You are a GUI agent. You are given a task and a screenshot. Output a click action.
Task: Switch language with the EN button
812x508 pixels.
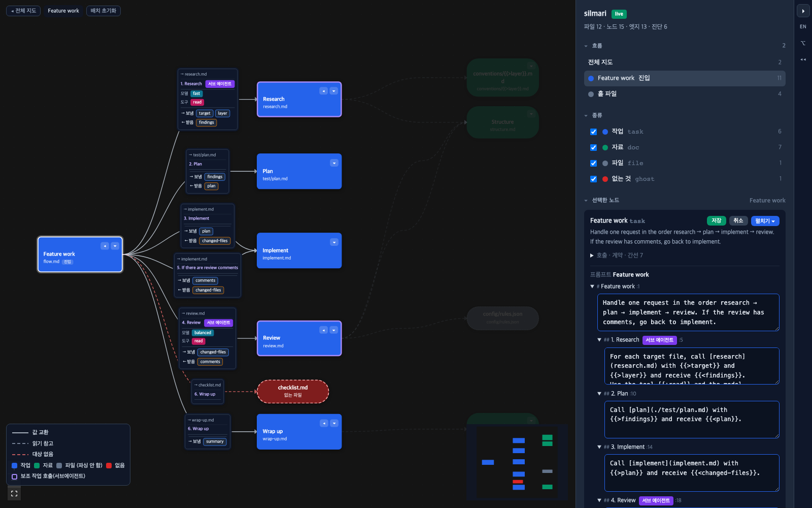pos(803,26)
